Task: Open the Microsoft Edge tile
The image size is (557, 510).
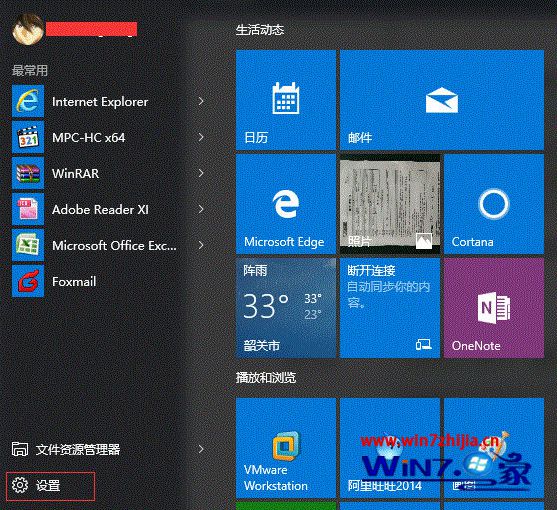Action: [286, 204]
